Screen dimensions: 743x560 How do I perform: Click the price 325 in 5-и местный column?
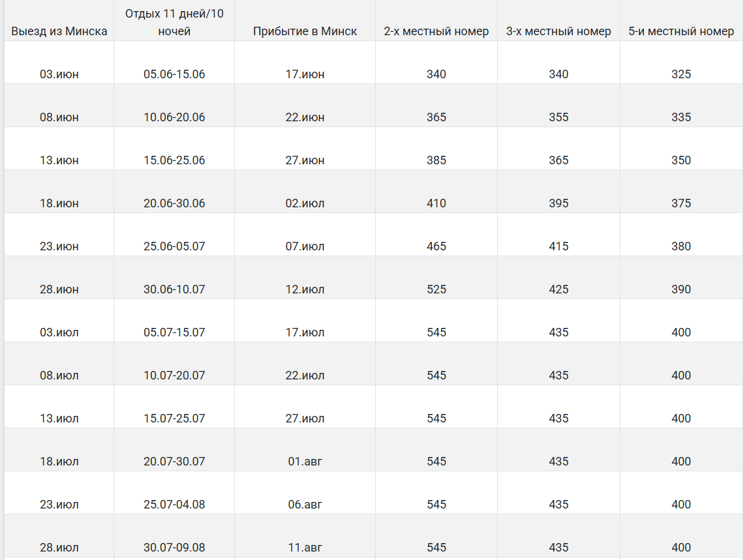(681, 74)
